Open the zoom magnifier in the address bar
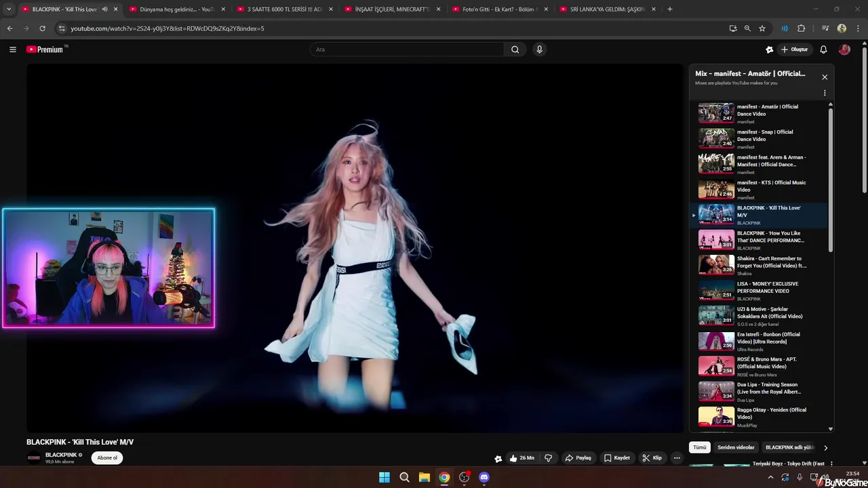The image size is (868, 488). [x=747, y=28]
